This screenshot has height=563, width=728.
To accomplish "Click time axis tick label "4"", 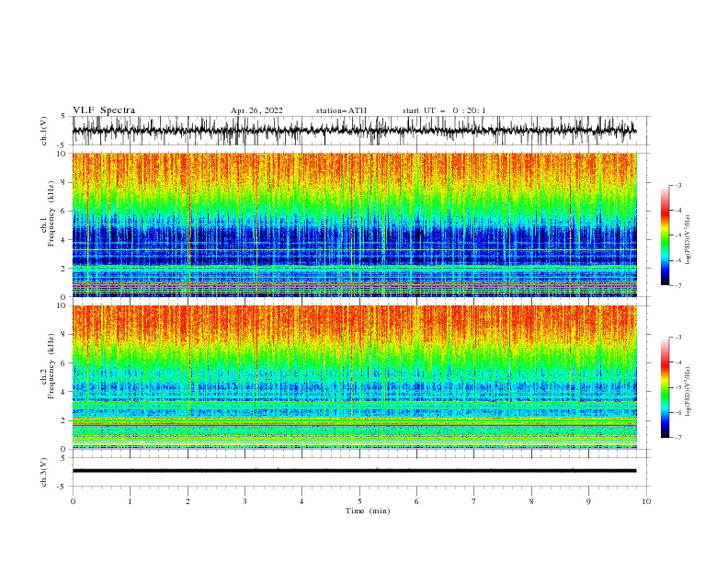I will (301, 501).
